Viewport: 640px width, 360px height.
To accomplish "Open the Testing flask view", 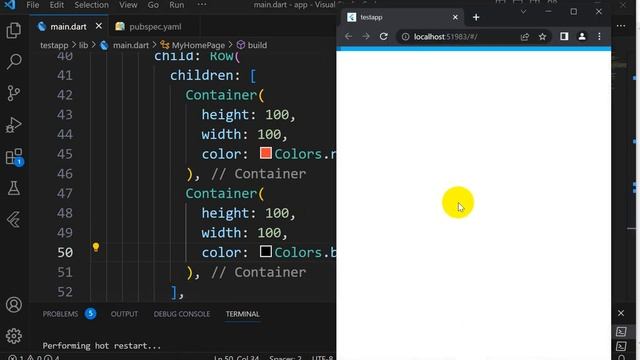I will pyautogui.click(x=13, y=188).
